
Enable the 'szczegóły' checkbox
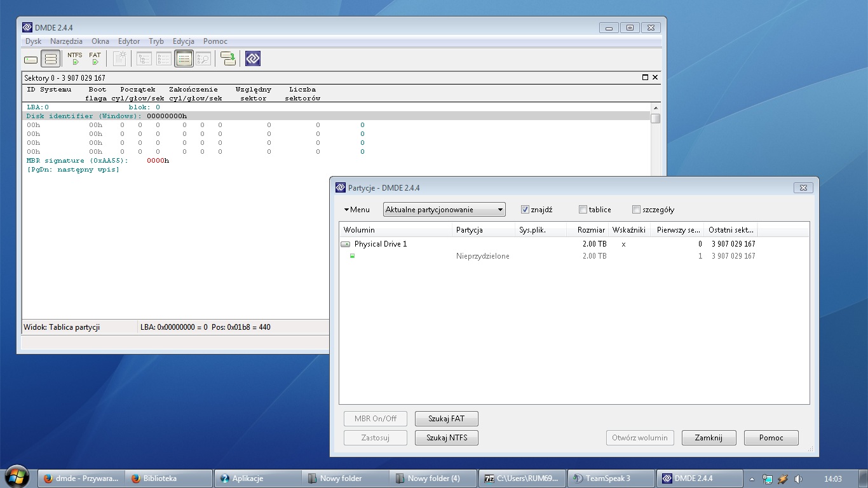636,210
